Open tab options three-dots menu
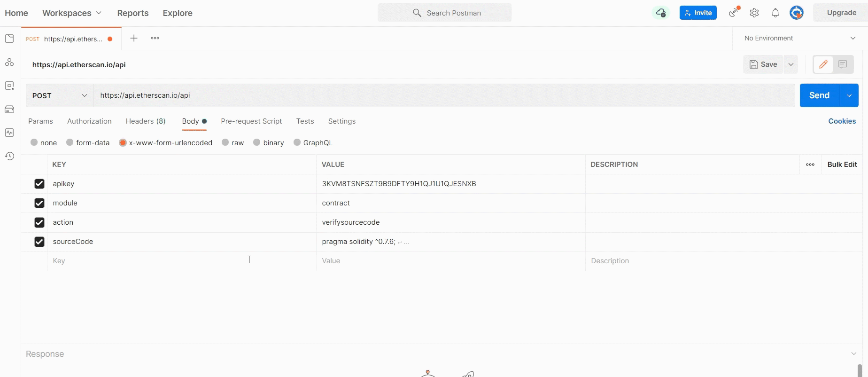The image size is (868, 377). point(155,39)
